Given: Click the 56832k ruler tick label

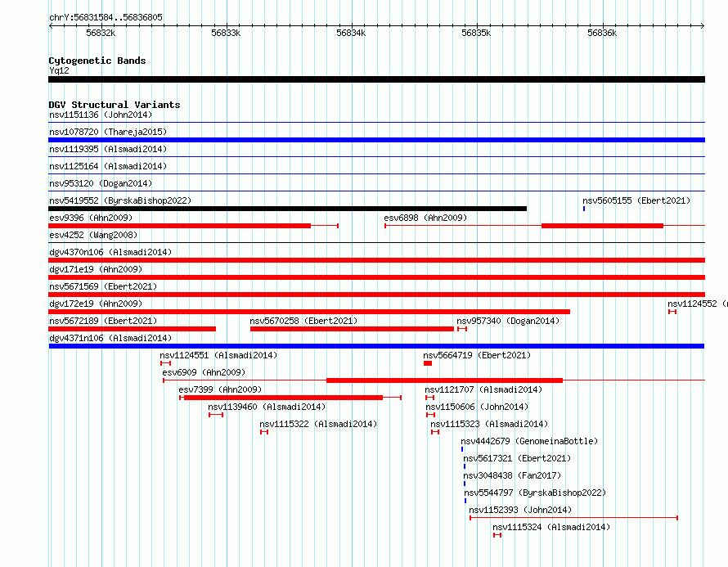Looking at the screenshot, I should coord(101,33).
